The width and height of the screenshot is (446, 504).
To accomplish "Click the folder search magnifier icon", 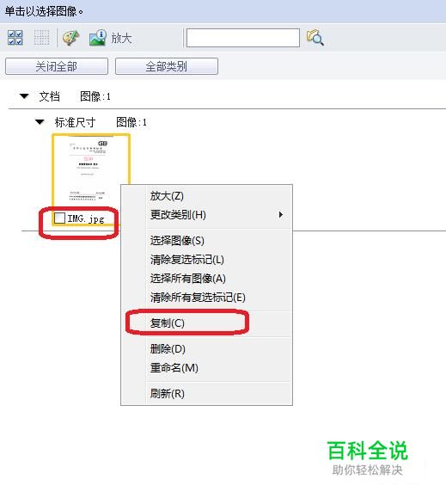I will tap(315, 38).
